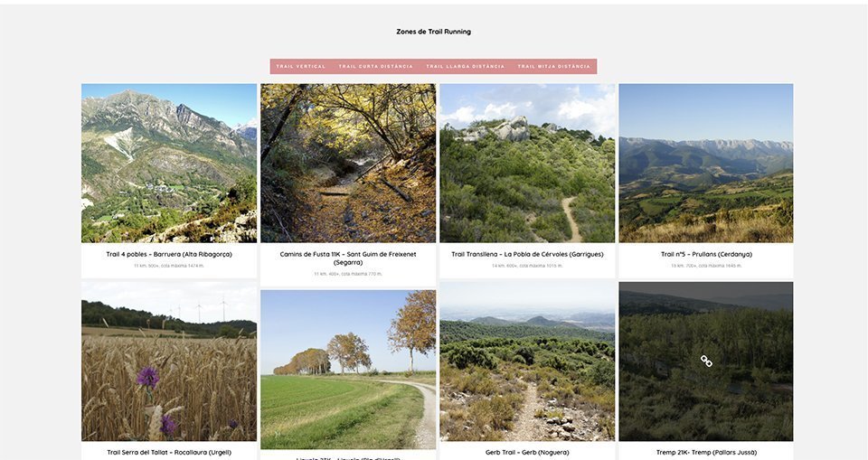
Task: Open the autumn forest path photo
Action: point(348,164)
